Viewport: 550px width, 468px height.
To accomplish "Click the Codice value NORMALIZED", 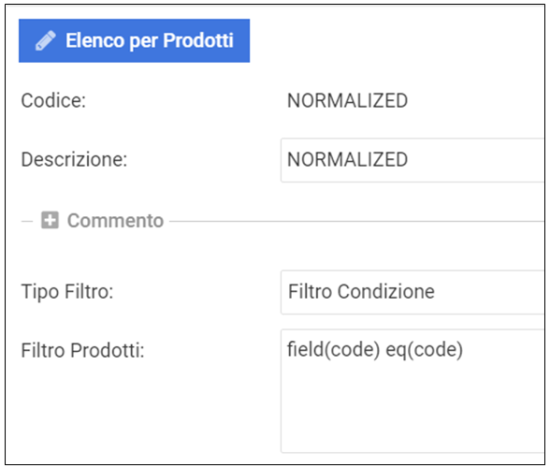I will tap(347, 101).
